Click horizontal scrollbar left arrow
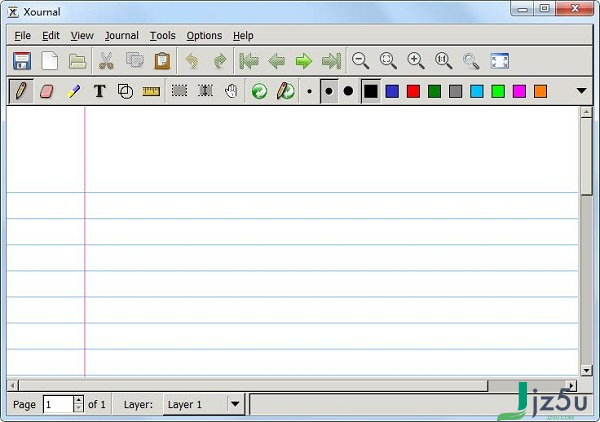The image size is (600, 422). 12,386
